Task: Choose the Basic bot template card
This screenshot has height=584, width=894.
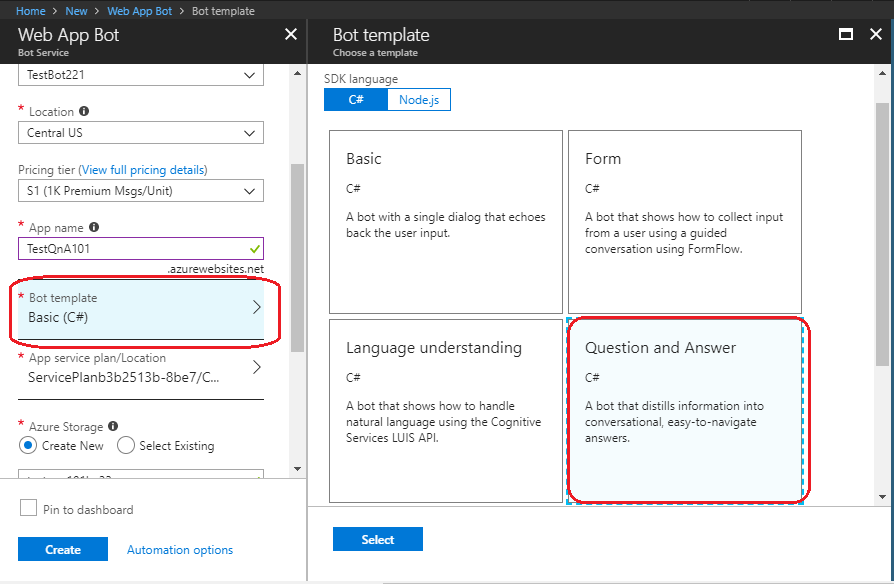Action: coord(446,222)
